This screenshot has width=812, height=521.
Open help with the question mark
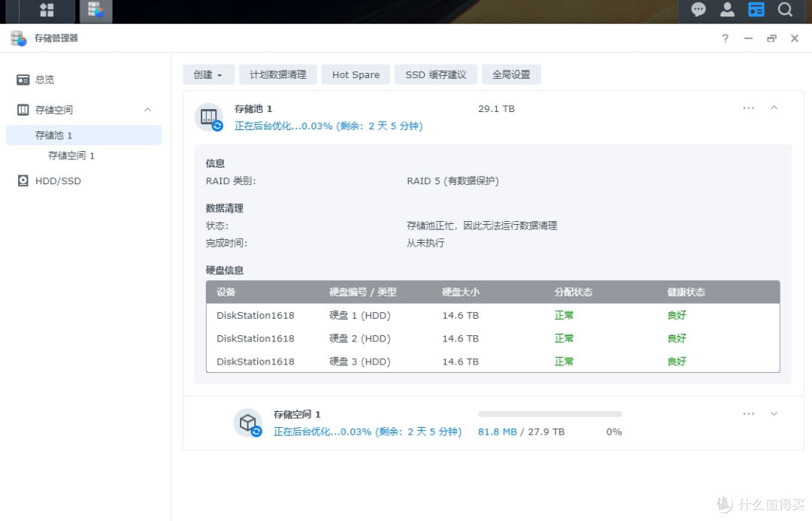tap(725, 38)
